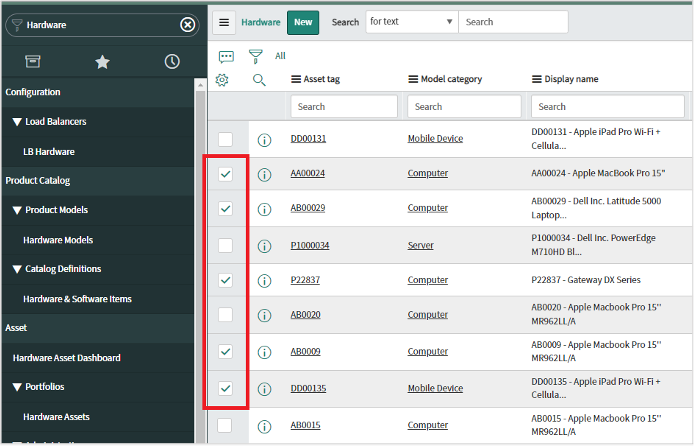Collapse the Product Models section
Image resolution: width=694 pixels, height=446 pixels.
click(17, 210)
